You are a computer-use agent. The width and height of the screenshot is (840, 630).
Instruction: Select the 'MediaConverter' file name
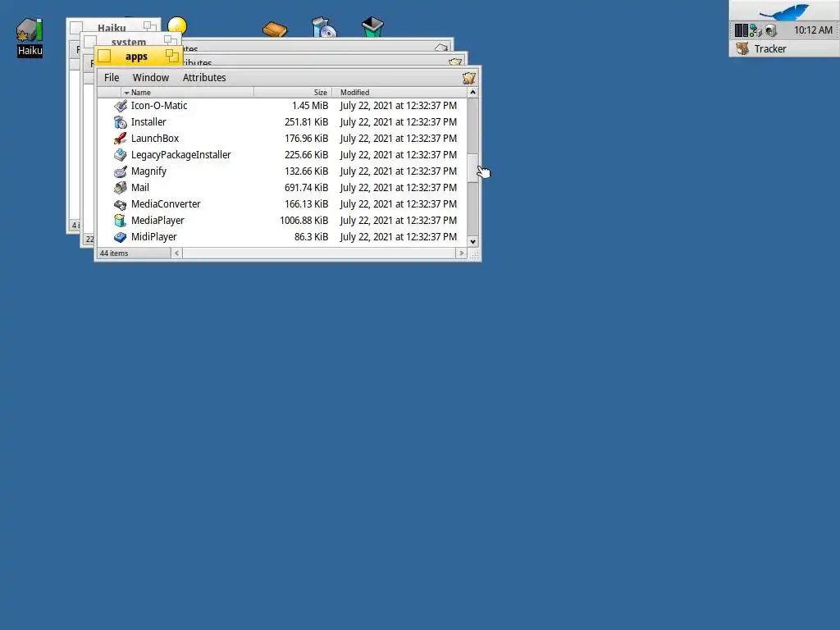pos(166,204)
